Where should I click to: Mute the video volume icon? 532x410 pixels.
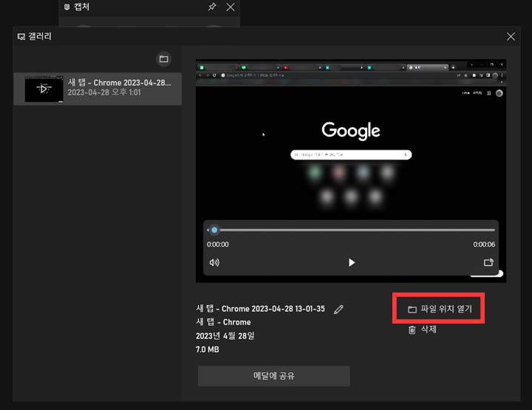pos(214,262)
